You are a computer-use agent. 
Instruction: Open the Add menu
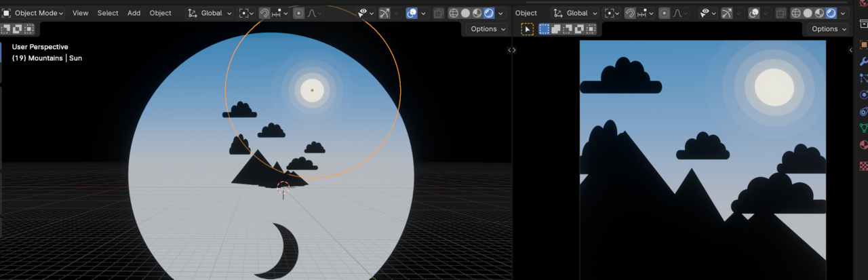(134, 13)
